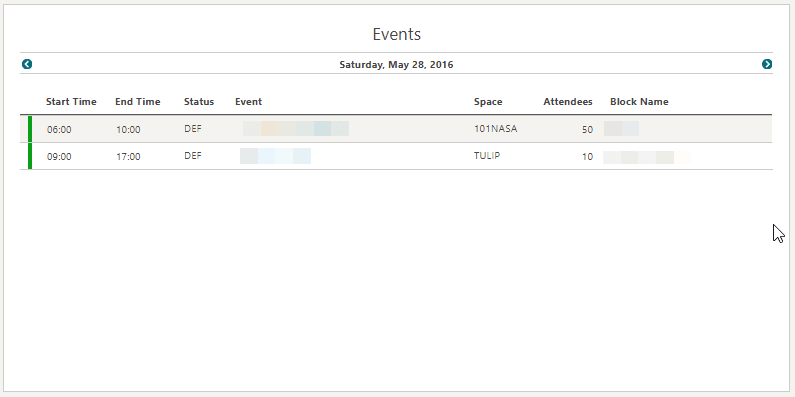This screenshot has width=795, height=397.
Task: Click attendees value 10
Action: coord(587,157)
